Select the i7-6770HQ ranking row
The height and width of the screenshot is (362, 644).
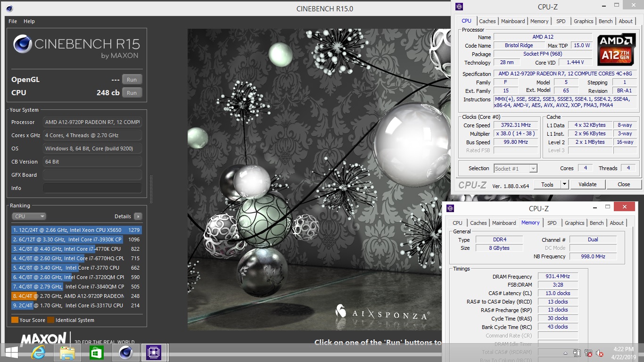pos(77,258)
